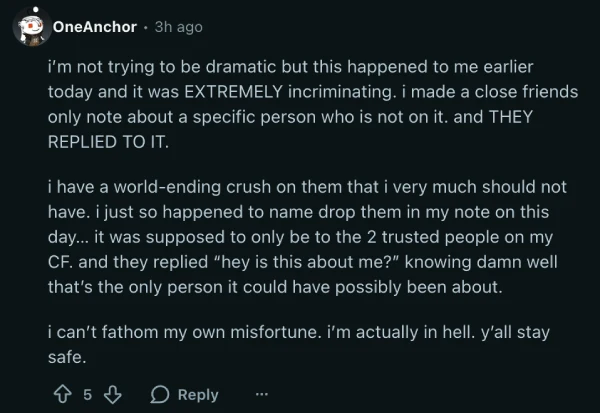
Task: Click the text "REPLIED TO IT."
Action: (109, 140)
